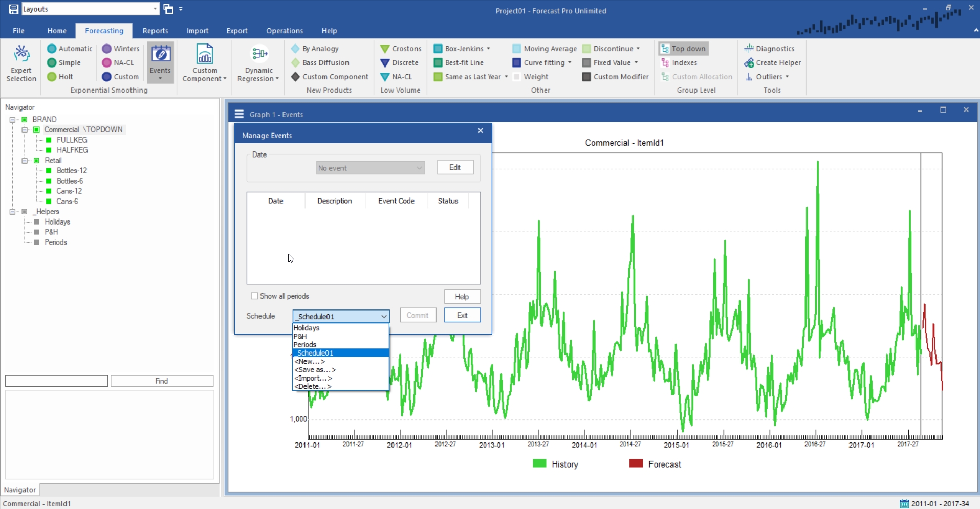
Task: Select the Moving Average model
Action: (545, 49)
